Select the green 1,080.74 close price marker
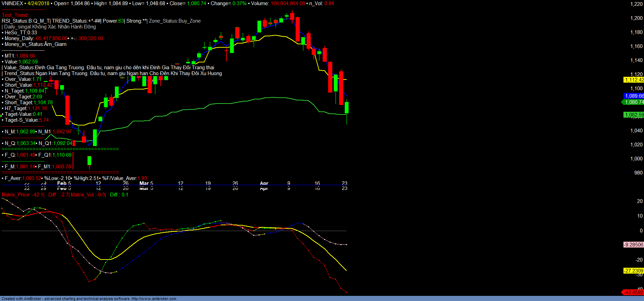Screen dimensions: 644x301 pos(633,102)
